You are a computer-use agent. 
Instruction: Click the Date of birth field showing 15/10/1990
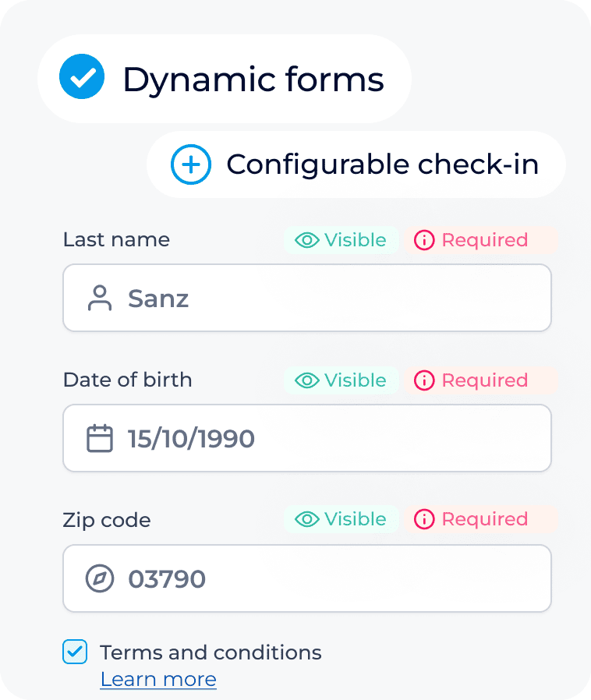pos(307,438)
